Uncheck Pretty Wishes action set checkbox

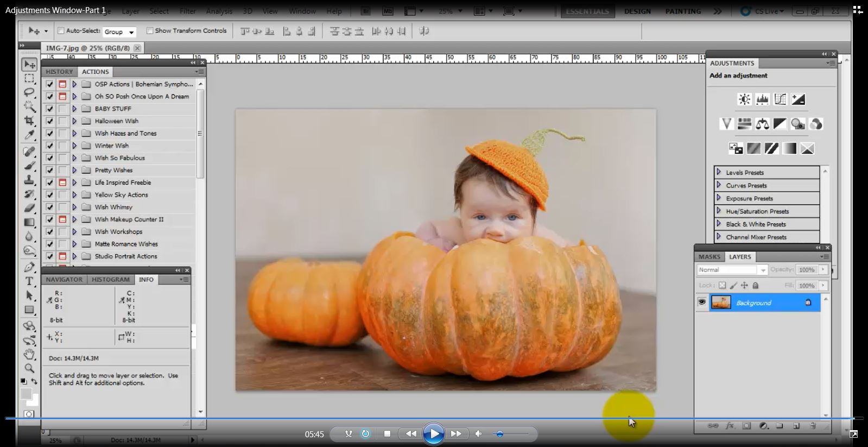(x=50, y=170)
